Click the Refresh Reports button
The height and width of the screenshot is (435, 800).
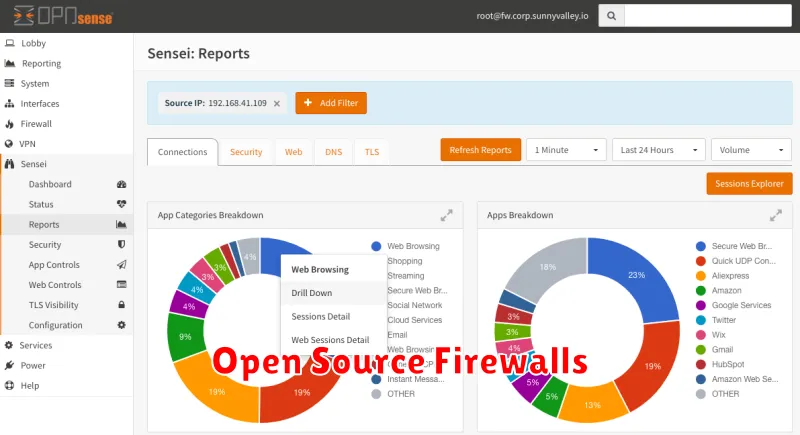pos(480,150)
